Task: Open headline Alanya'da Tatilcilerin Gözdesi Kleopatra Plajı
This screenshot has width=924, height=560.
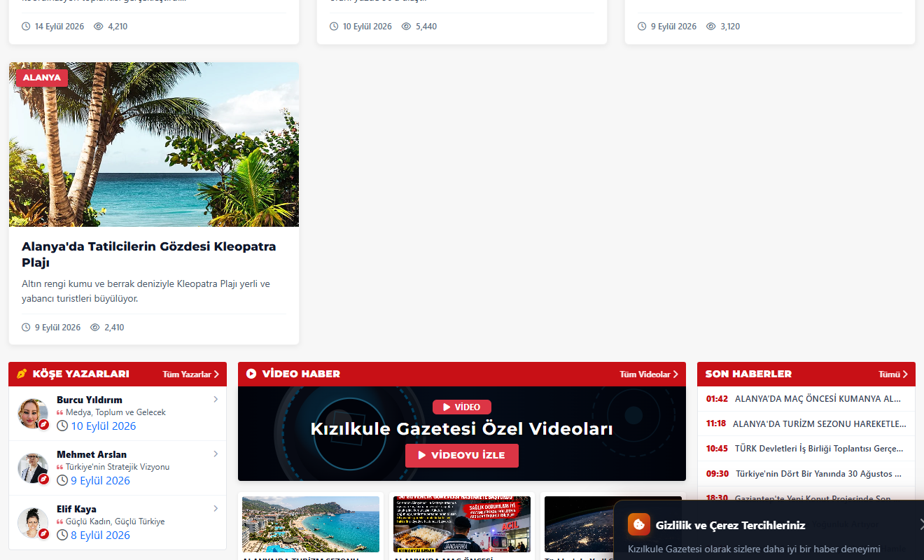Action: (x=148, y=255)
